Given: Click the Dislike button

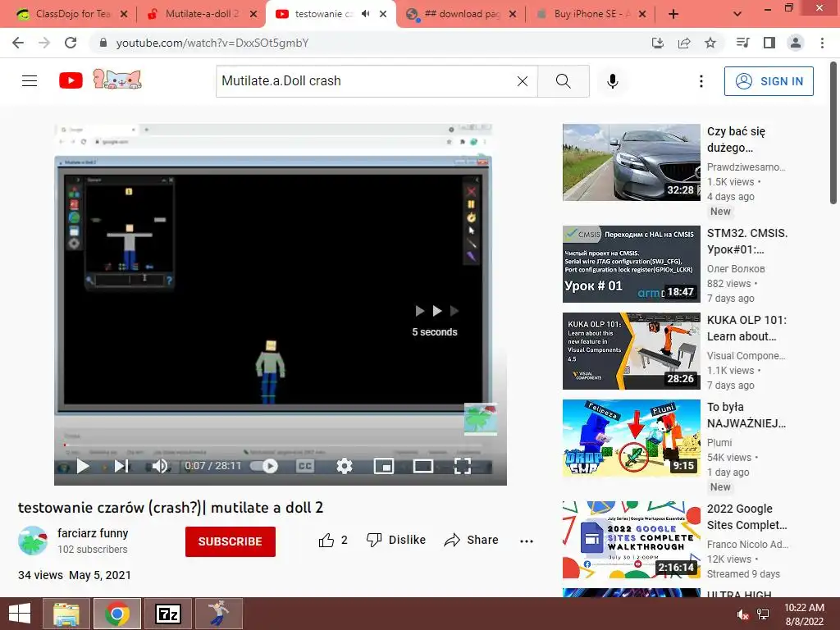Looking at the screenshot, I should click(x=396, y=540).
